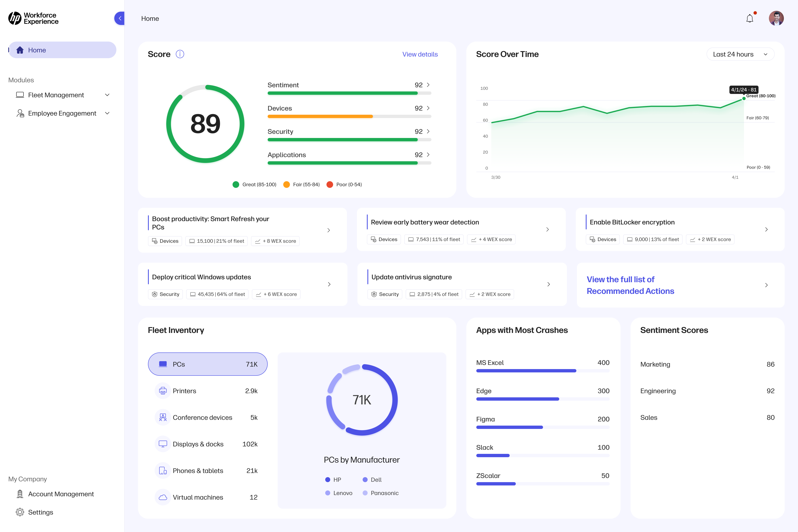Expand Fleet Management module
This screenshot has width=798, height=532.
[107, 95]
